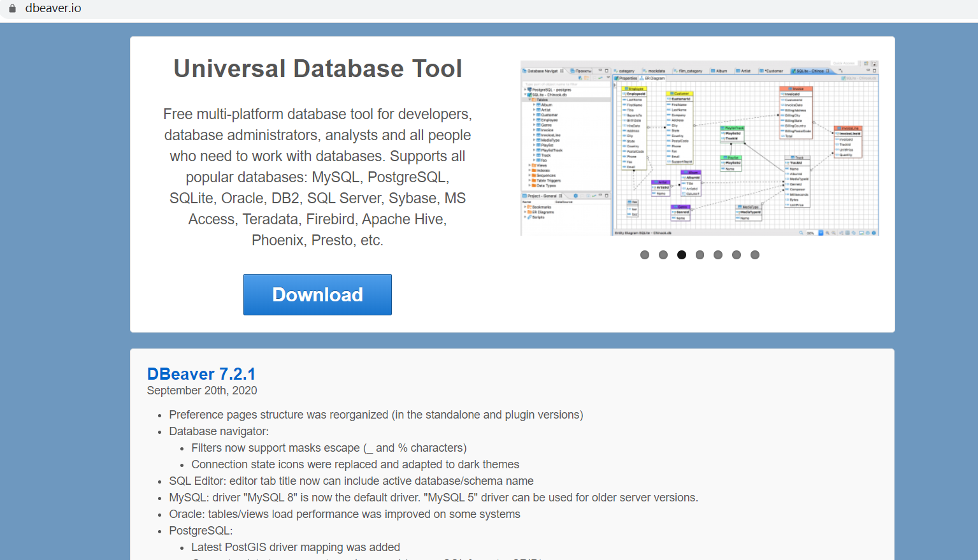
Task: Click the "Connection state icons were replaced" line
Action: 356,464
